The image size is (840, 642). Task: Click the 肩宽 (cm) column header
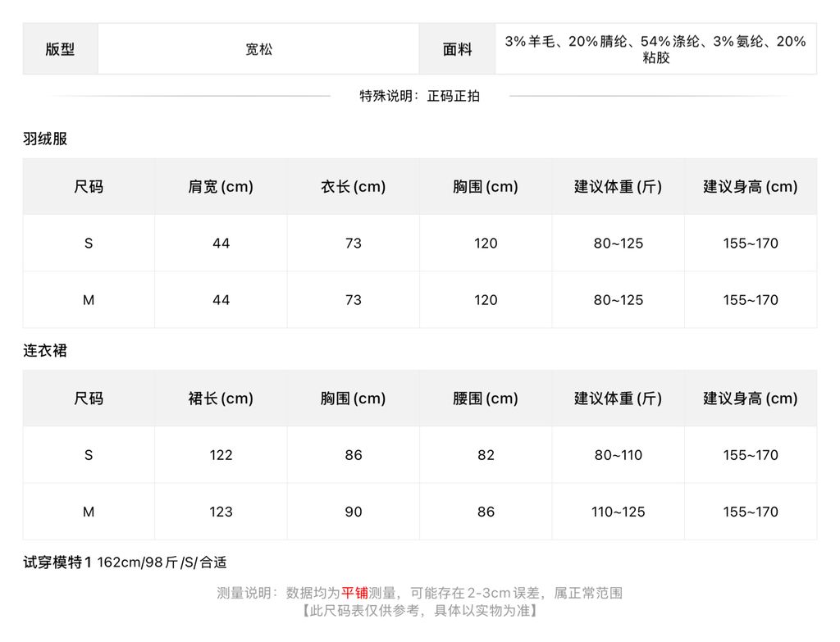pyautogui.click(x=221, y=187)
